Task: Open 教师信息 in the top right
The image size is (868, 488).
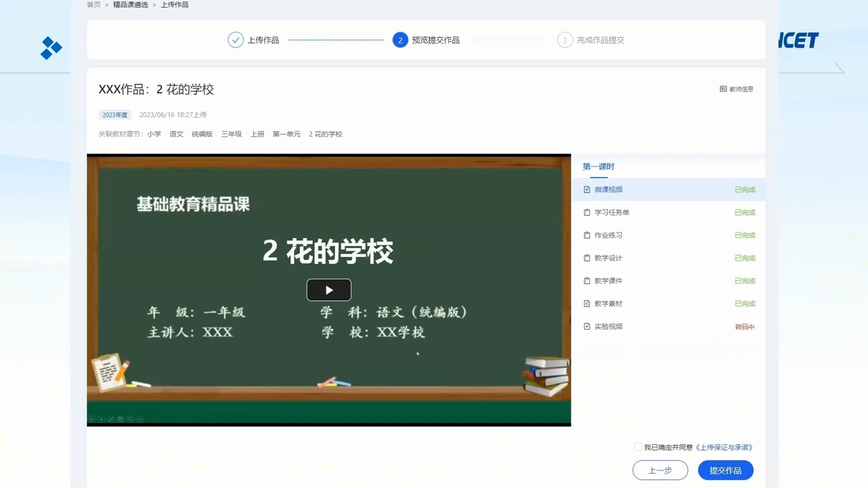Action: (x=736, y=89)
